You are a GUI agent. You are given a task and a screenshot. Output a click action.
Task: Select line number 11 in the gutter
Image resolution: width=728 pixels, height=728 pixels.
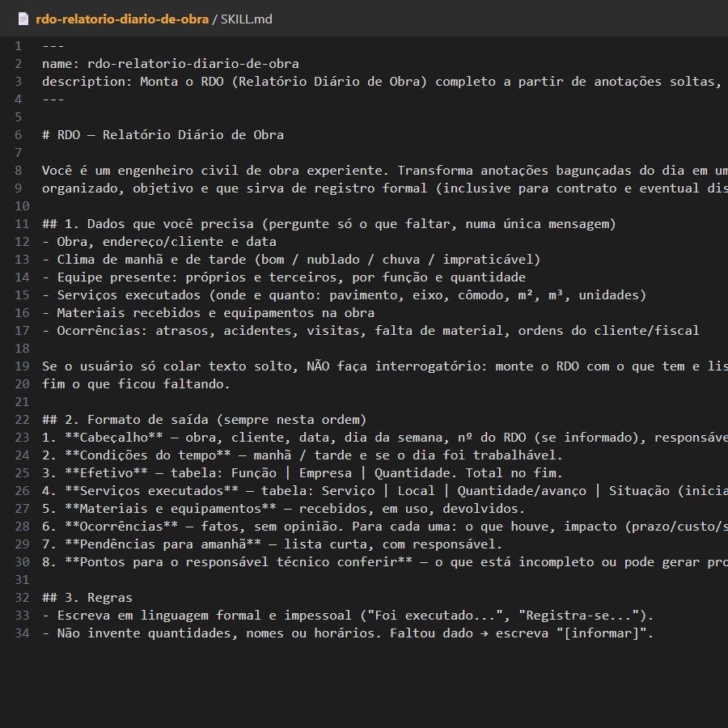click(x=22, y=224)
